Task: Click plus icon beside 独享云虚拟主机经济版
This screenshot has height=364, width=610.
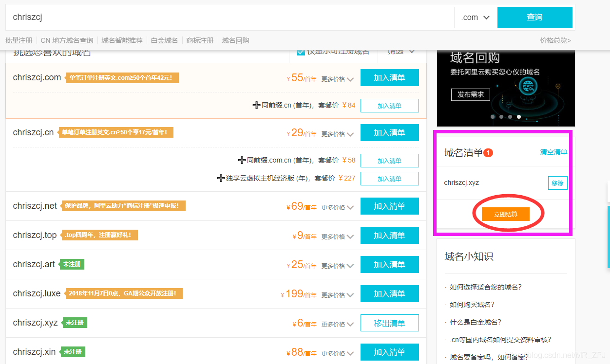Action: (x=221, y=178)
